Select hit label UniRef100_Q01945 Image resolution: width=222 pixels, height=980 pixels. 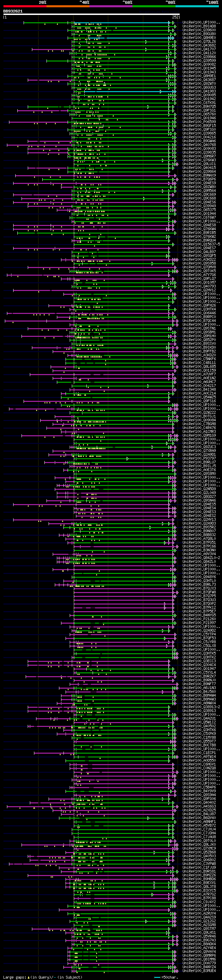(199, 68)
